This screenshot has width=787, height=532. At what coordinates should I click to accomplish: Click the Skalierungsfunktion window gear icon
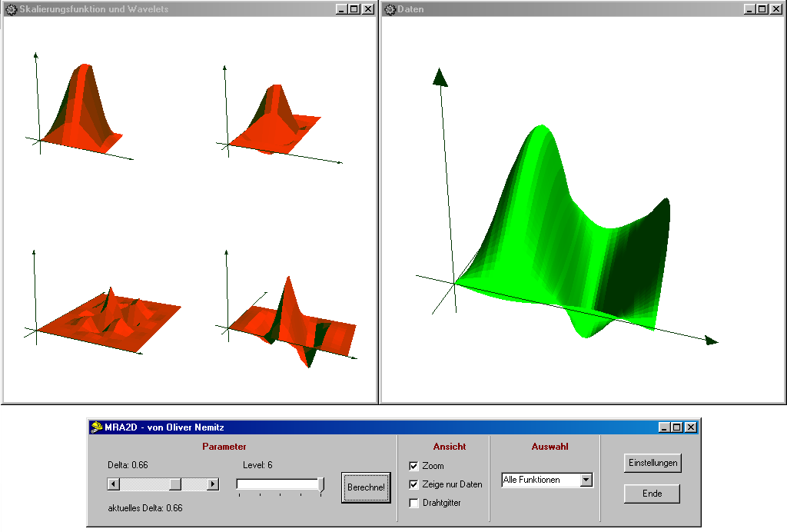[x=11, y=9]
